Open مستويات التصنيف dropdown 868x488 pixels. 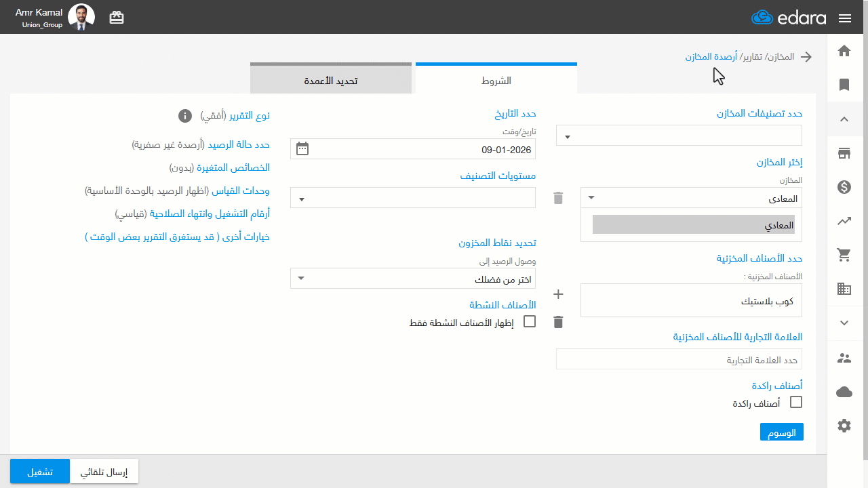pyautogui.click(x=413, y=198)
